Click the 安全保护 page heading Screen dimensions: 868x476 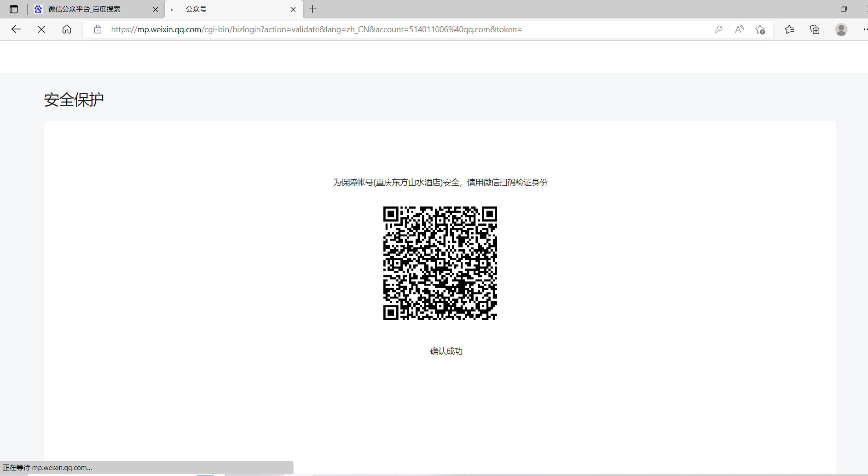point(74,100)
